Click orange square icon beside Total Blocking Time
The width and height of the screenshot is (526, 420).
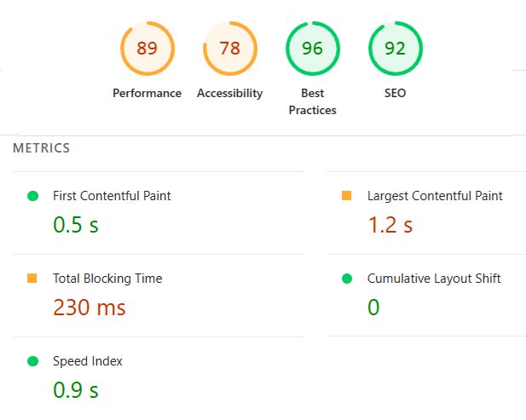[x=33, y=279]
